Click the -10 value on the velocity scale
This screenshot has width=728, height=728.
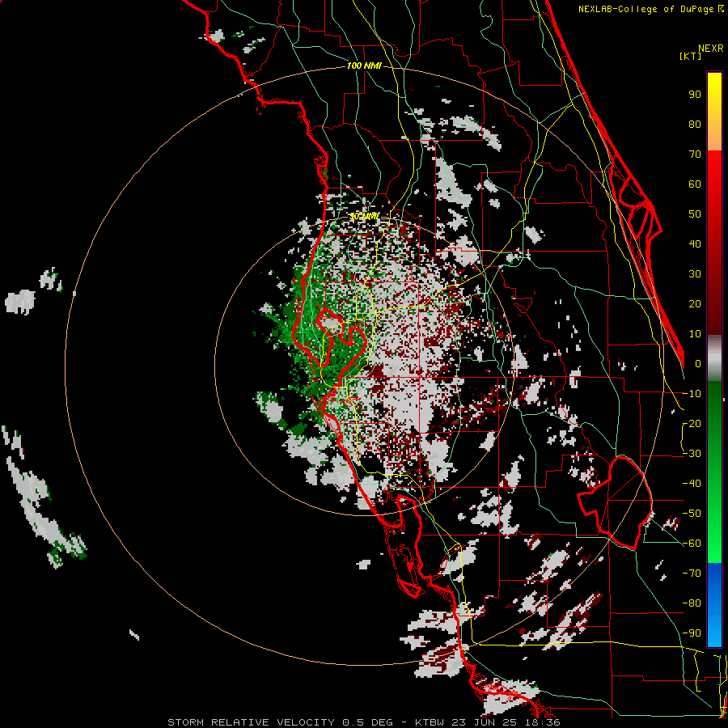tap(692, 394)
